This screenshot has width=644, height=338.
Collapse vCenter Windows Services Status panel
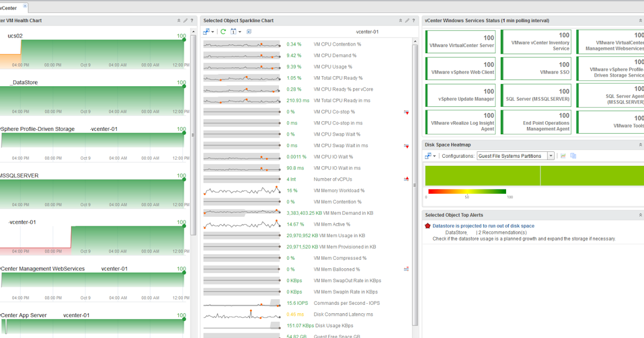coord(640,20)
